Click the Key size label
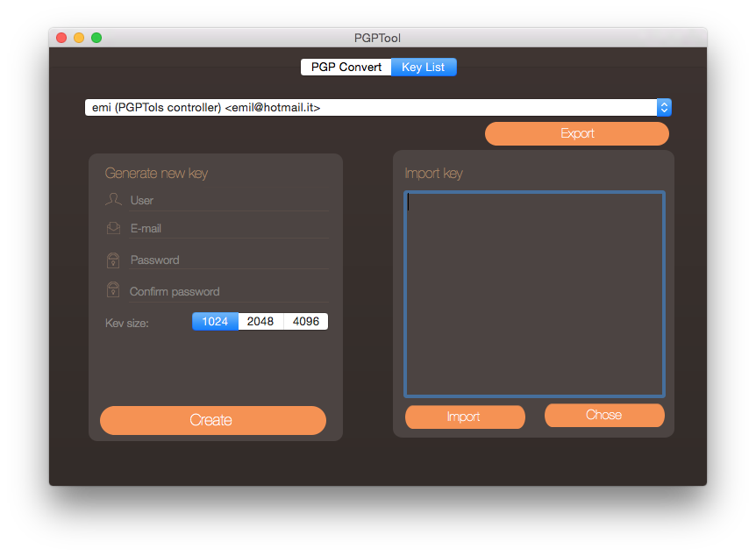The width and height of the screenshot is (756, 556). pyautogui.click(x=127, y=323)
